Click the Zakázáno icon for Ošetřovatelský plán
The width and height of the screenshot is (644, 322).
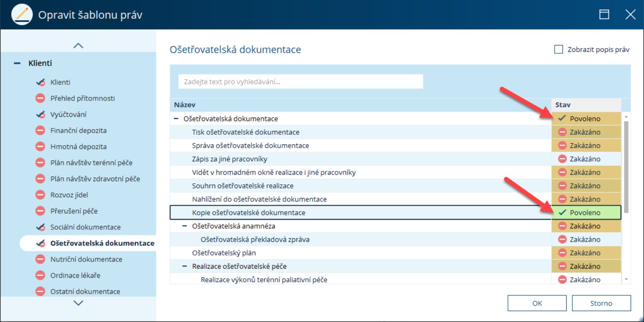click(x=562, y=253)
